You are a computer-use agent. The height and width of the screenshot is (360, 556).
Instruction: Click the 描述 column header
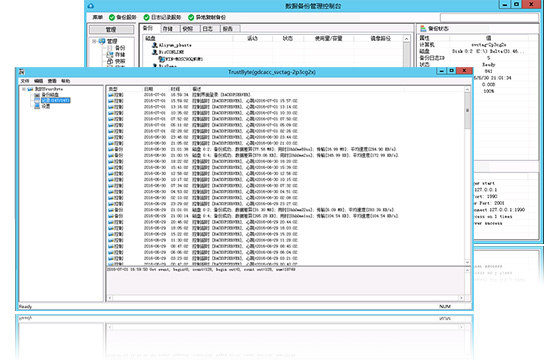pyautogui.click(x=196, y=89)
